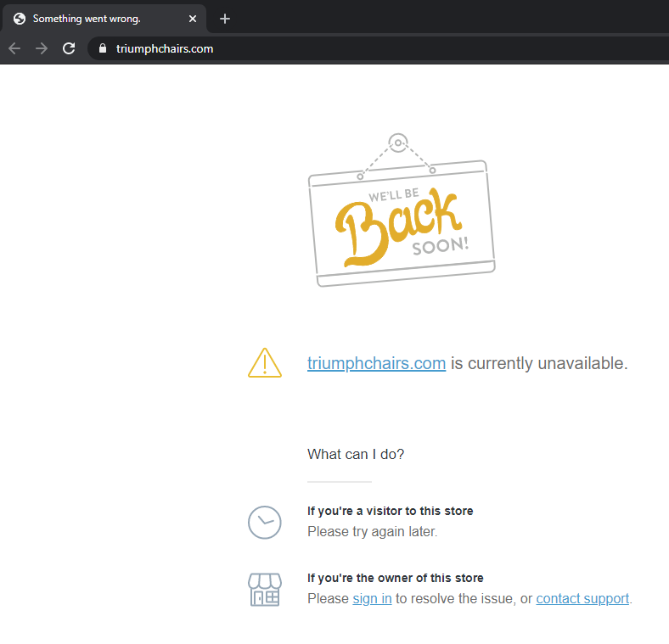Click the 'is currently unavailable.' text

(x=539, y=363)
